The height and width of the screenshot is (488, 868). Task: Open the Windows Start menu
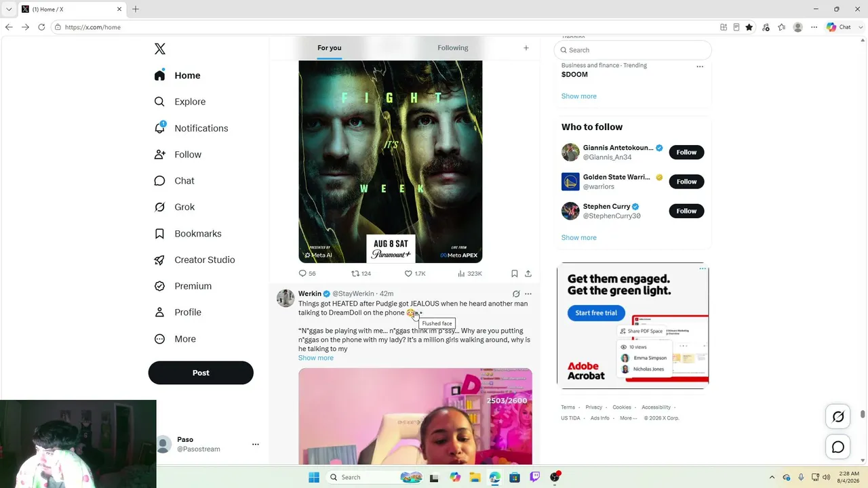coord(314,477)
